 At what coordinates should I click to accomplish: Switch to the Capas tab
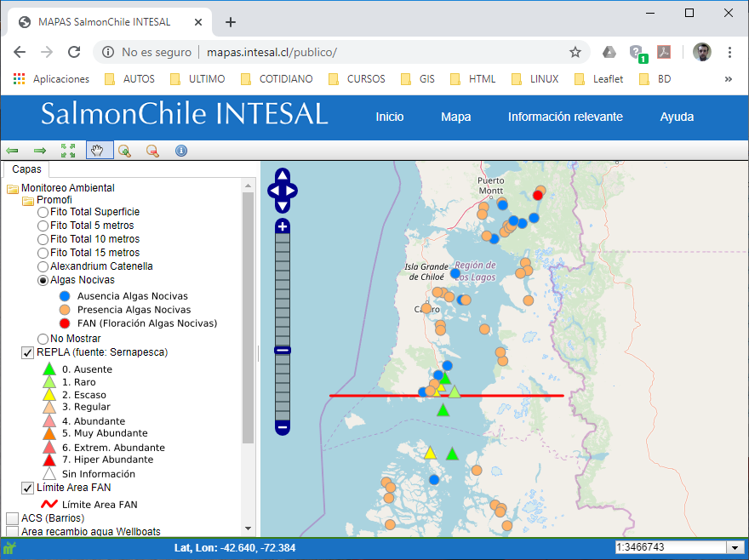coord(26,169)
